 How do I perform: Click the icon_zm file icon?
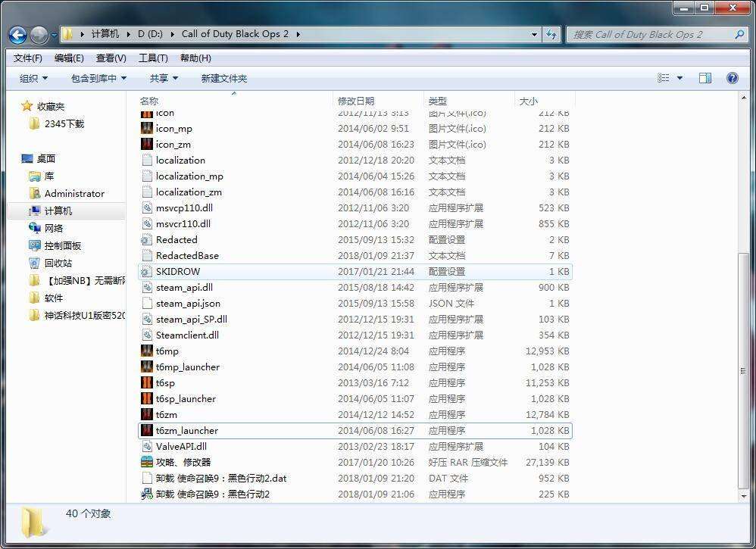pyautogui.click(x=146, y=144)
